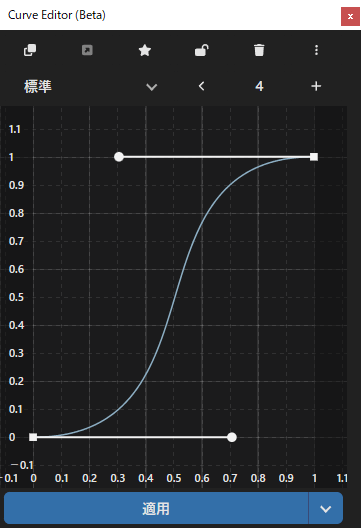Click the curve number 4 field

[x=259, y=86]
